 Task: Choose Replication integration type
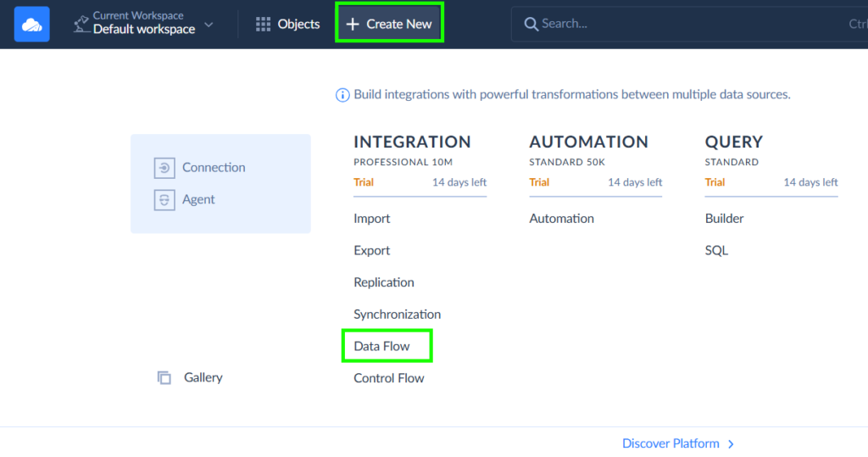pos(384,282)
